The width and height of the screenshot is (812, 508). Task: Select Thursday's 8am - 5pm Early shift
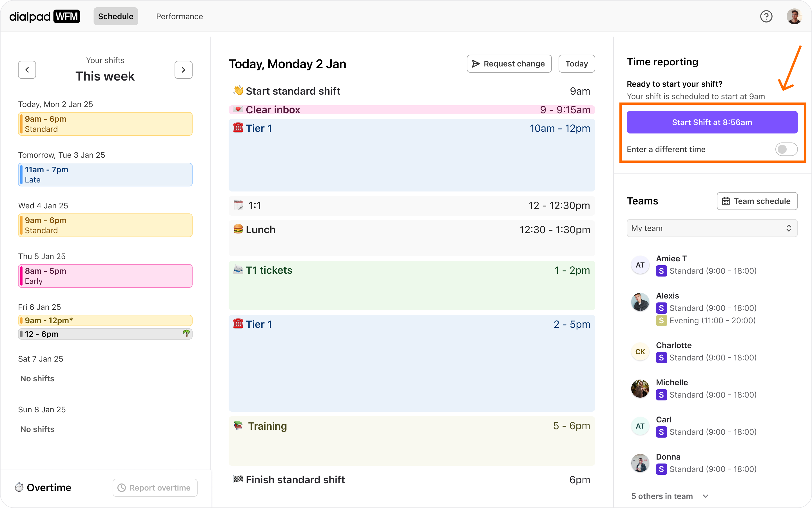105,276
